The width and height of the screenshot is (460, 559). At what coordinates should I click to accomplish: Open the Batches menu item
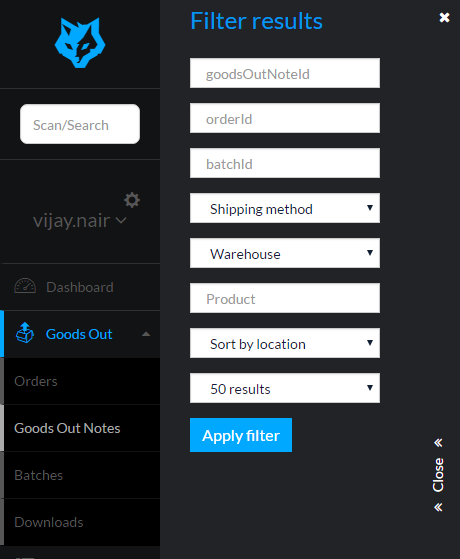[x=82, y=475]
